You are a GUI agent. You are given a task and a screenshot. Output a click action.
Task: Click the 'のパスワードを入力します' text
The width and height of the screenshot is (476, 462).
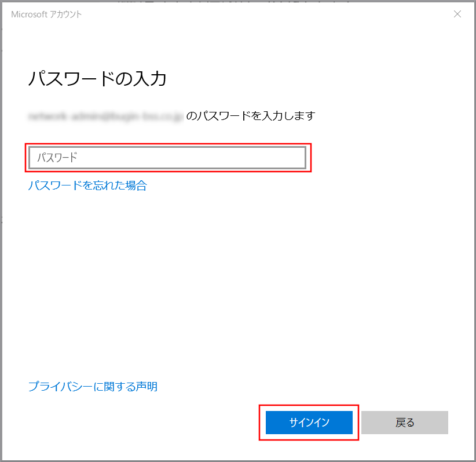point(250,116)
